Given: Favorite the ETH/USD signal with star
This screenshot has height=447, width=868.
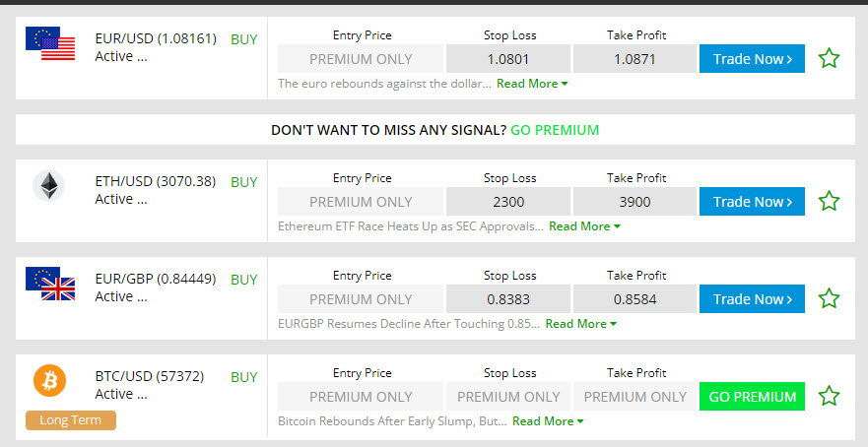Looking at the screenshot, I should 829,201.
